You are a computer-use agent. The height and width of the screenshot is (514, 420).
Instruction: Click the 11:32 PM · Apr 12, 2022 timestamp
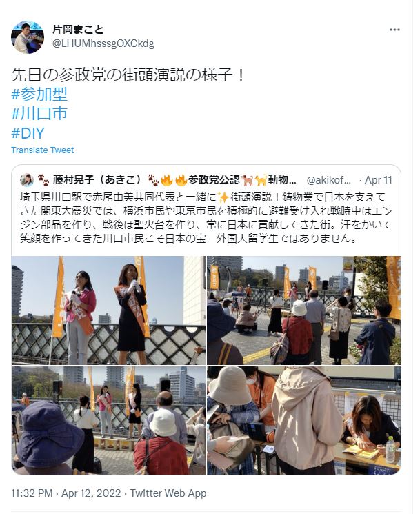coord(66,493)
